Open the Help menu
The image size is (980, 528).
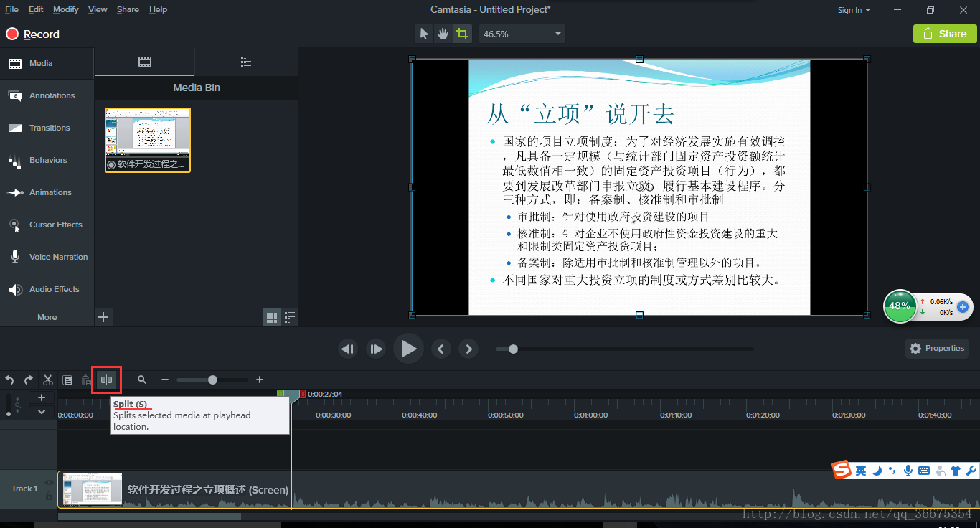(x=158, y=9)
